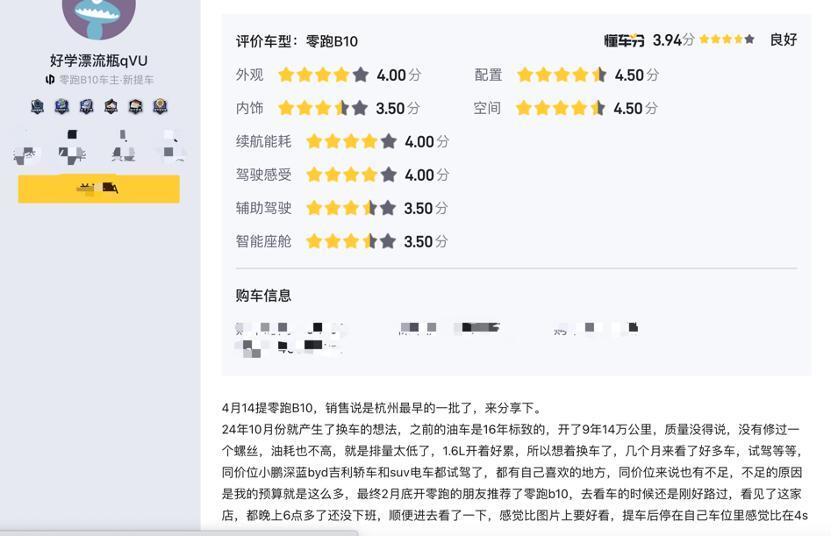Click the 3.50分 score for 智能座舱
This screenshot has height=536, width=832.
tap(426, 242)
